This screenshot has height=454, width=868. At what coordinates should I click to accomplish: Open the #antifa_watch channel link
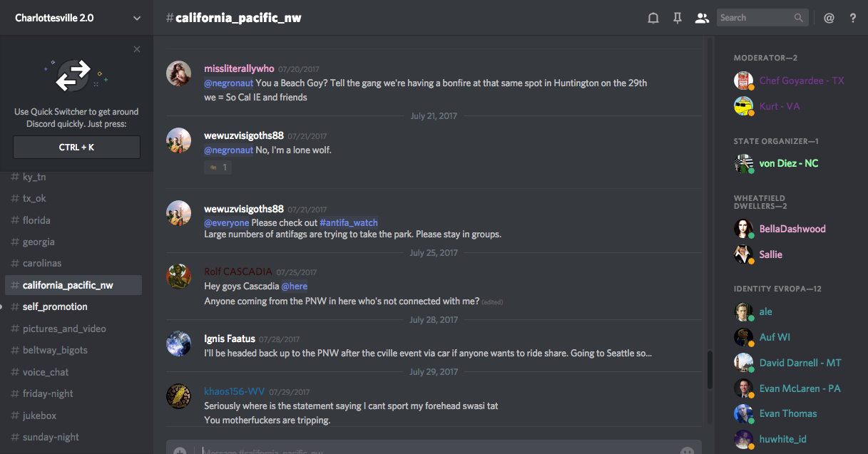(x=349, y=222)
